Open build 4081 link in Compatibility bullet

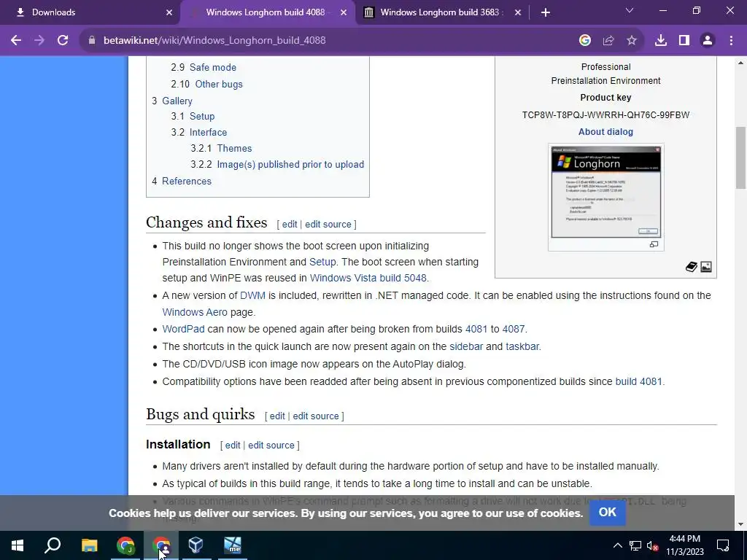639,382
